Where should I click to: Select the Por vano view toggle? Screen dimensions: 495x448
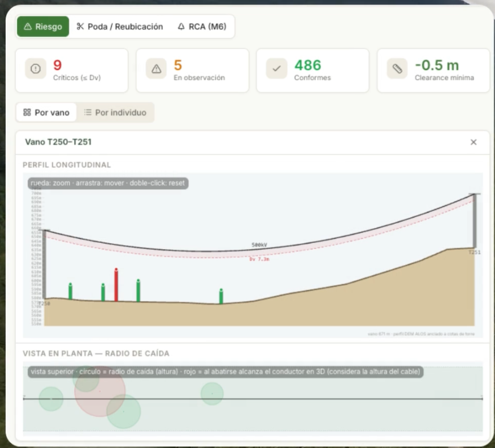coord(46,112)
